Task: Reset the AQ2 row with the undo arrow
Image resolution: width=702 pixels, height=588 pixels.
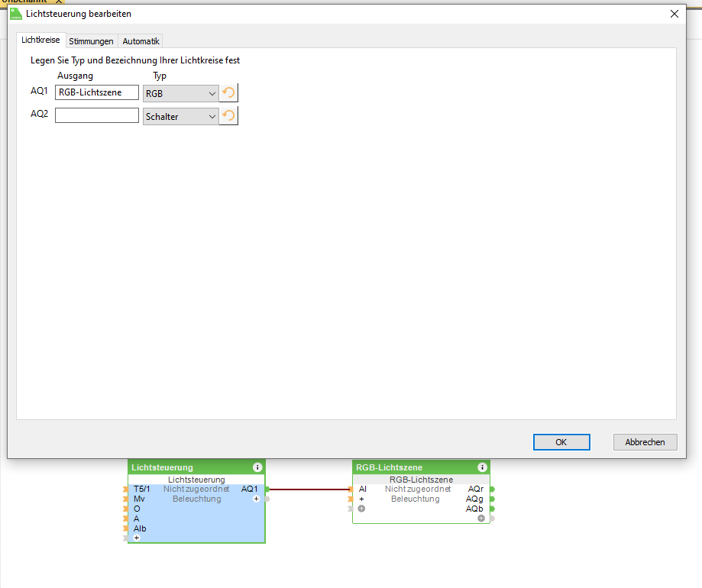Action: [228, 116]
